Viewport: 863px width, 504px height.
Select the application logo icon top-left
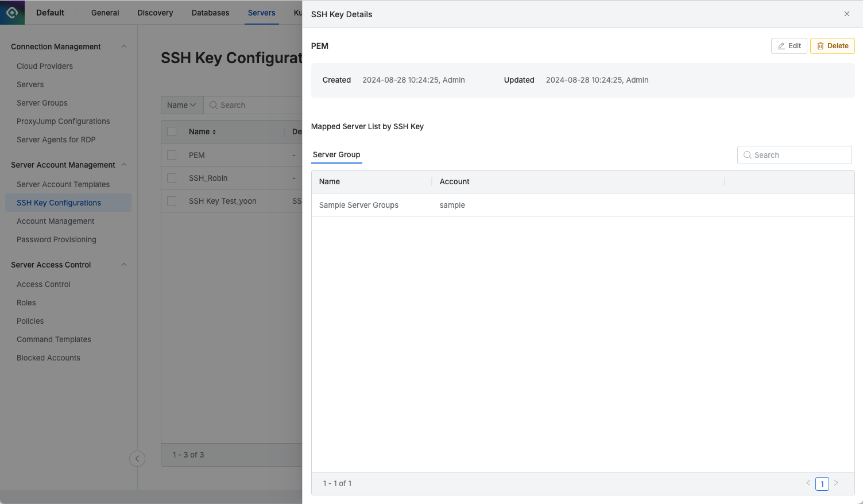(12, 12)
